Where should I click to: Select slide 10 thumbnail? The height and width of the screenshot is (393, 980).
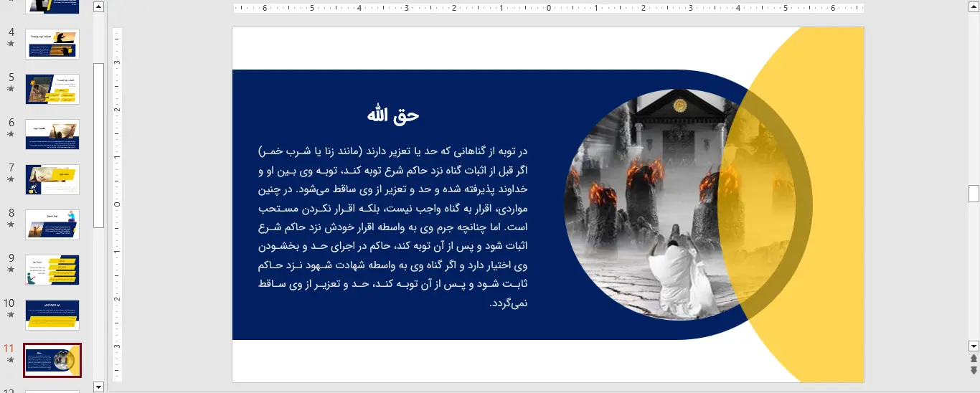tap(52, 315)
